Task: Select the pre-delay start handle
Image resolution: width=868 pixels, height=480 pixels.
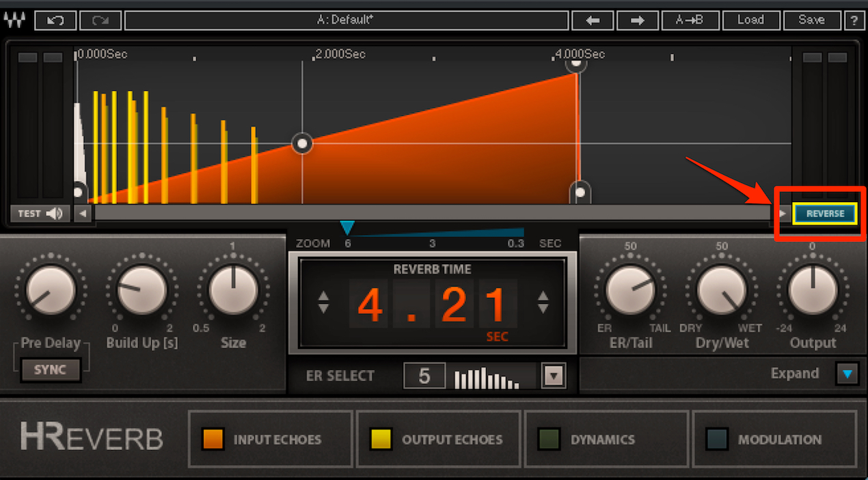Action: 79,193
